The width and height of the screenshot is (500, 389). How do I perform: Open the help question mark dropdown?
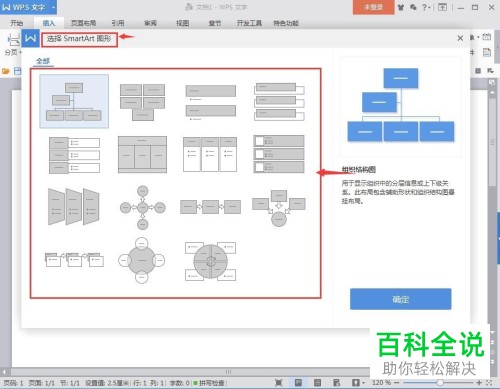426,7
